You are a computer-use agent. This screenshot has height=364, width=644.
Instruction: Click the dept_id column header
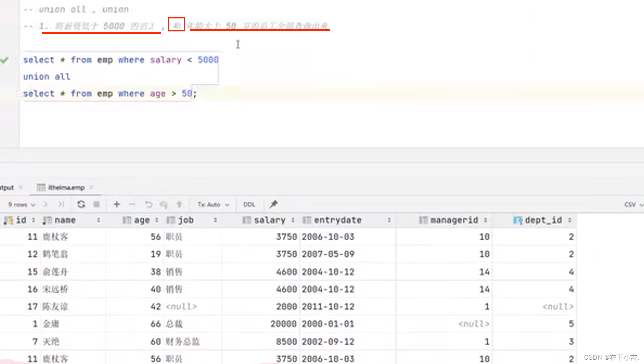(543, 220)
